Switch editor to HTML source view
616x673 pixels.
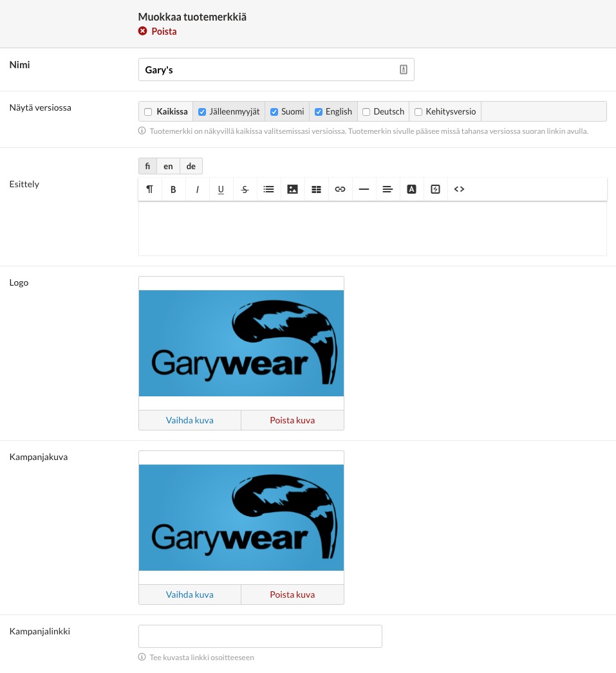pyautogui.click(x=460, y=189)
